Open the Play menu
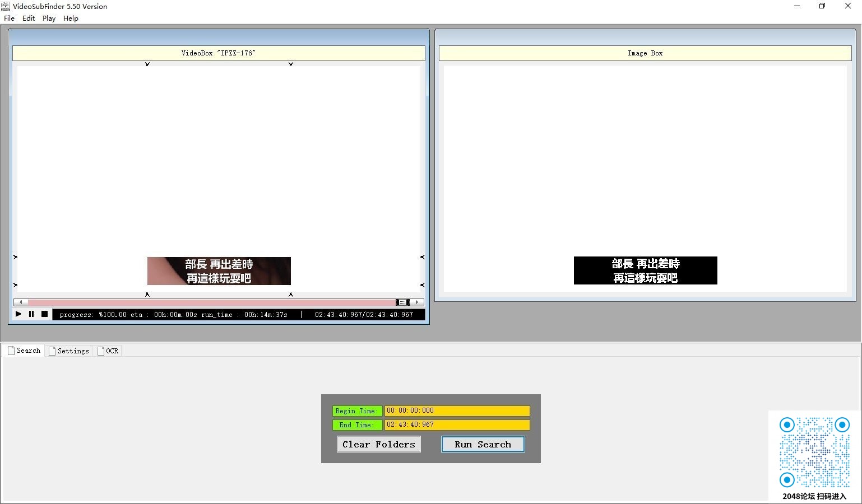Image resolution: width=862 pixels, height=504 pixels. click(49, 18)
